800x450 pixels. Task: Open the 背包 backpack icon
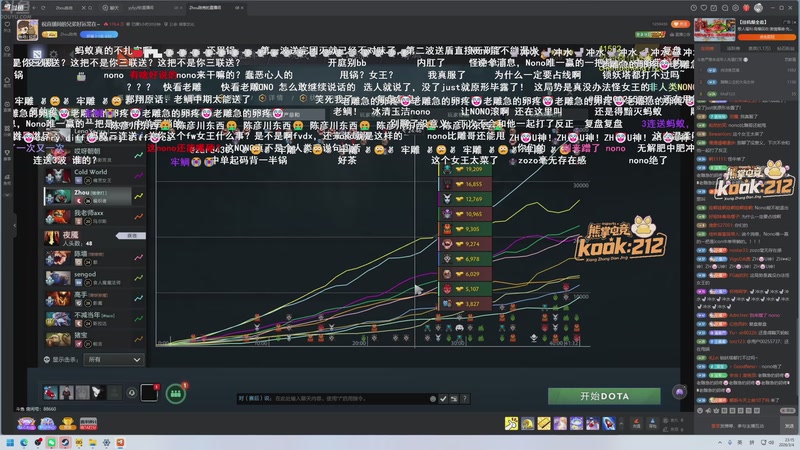click(653, 423)
